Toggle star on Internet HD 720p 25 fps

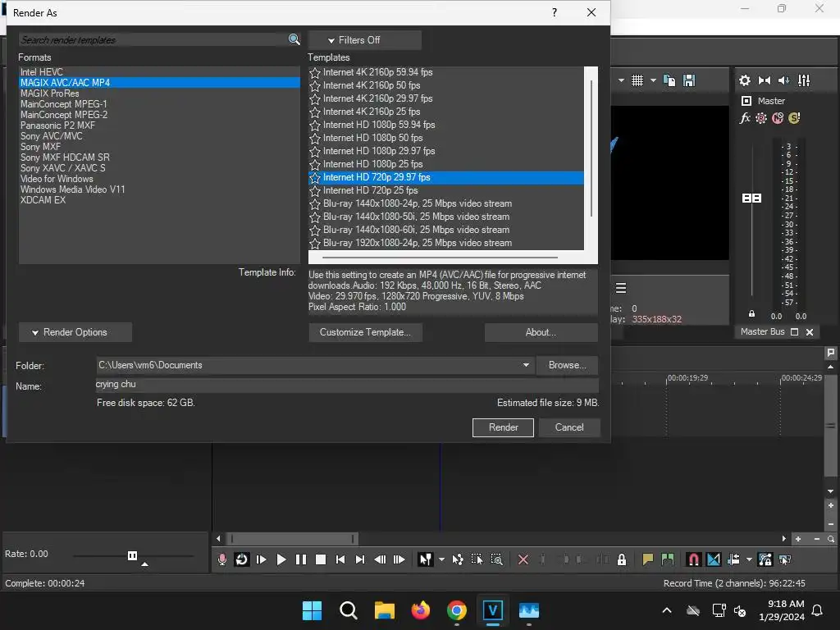(x=315, y=190)
